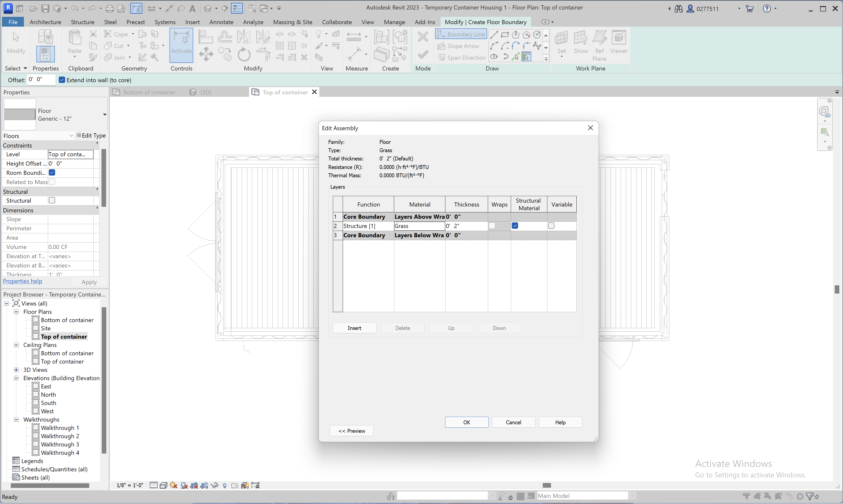
Task: Uncheck Structural Material for the Grass layer
Action: [x=515, y=226]
